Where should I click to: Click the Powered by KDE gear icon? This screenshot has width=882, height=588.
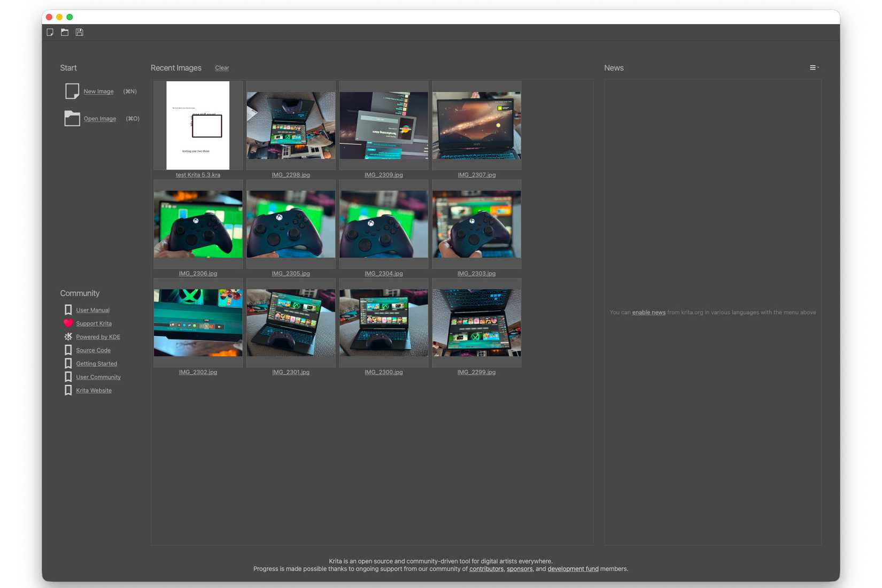point(68,336)
